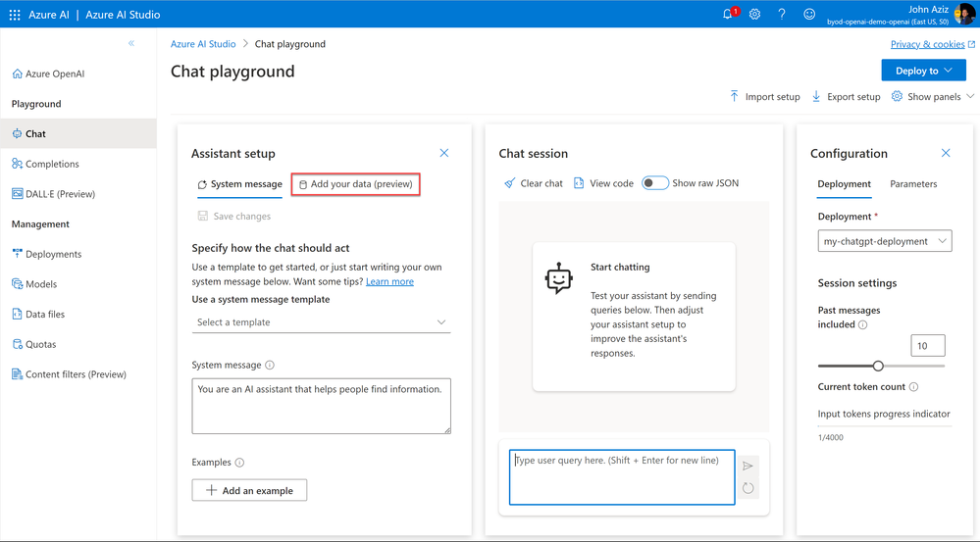This screenshot has height=542, width=980.
Task: Click the DALL·E (Preview) sidebar icon
Action: tap(17, 194)
